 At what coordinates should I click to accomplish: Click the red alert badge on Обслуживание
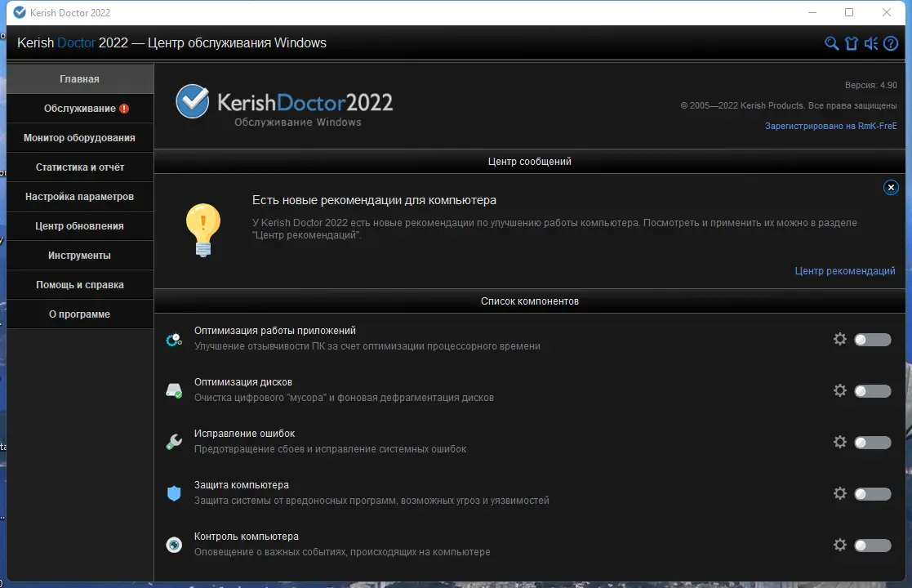(124, 109)
